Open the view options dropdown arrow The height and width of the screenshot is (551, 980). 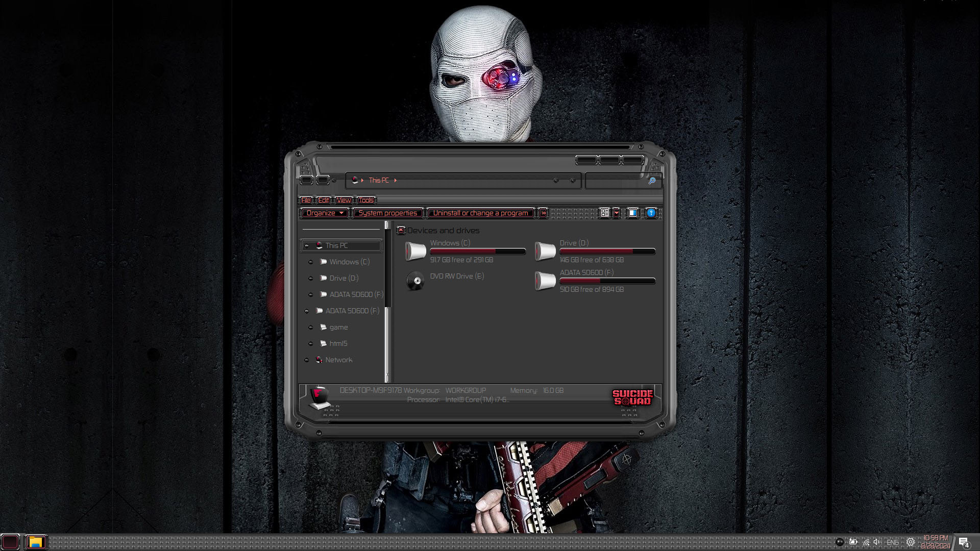[617, 213]
